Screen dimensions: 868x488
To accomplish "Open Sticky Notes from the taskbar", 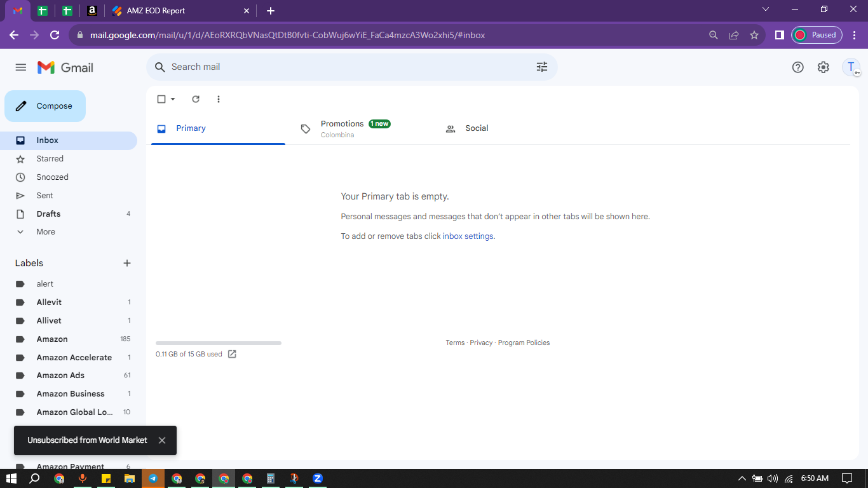I will (x=106, y=478).
